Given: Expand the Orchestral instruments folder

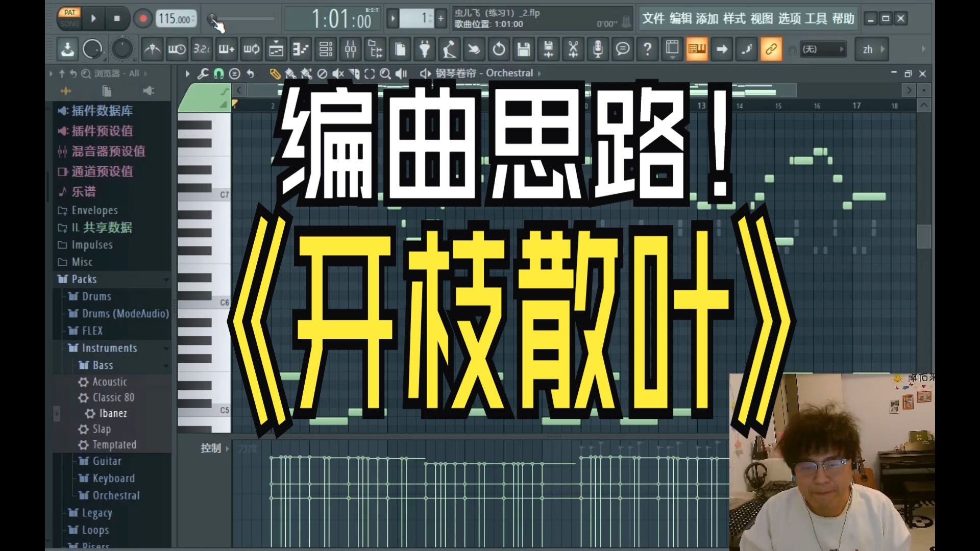Looking at the screenshot, I should pos(116,495).
